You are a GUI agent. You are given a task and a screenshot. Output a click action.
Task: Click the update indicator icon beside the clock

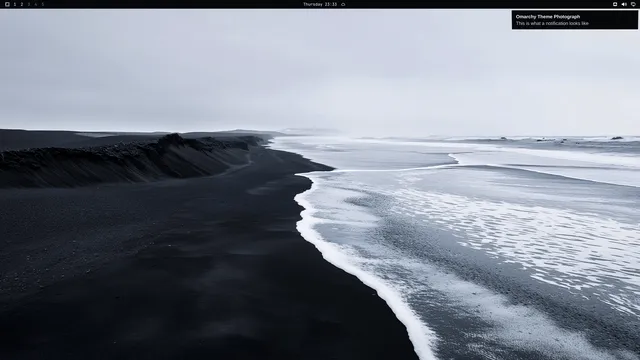point(343,4)
